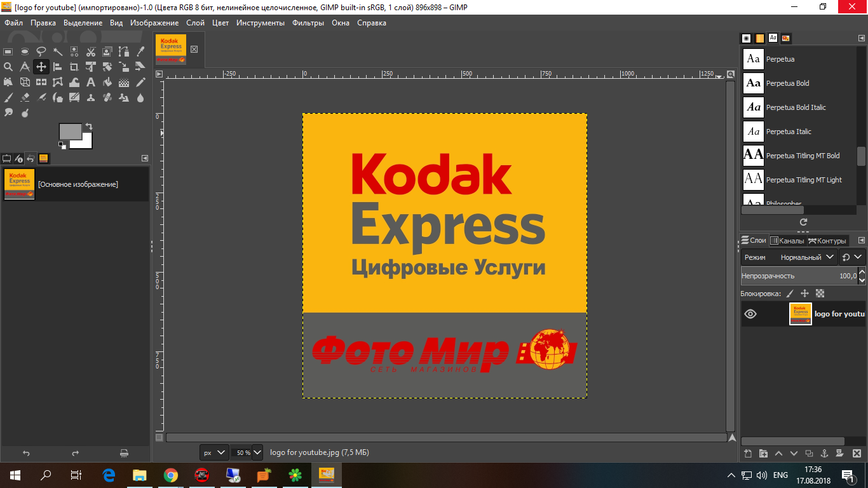
Task: Select the Clone stamp tool
Action: 91,97
